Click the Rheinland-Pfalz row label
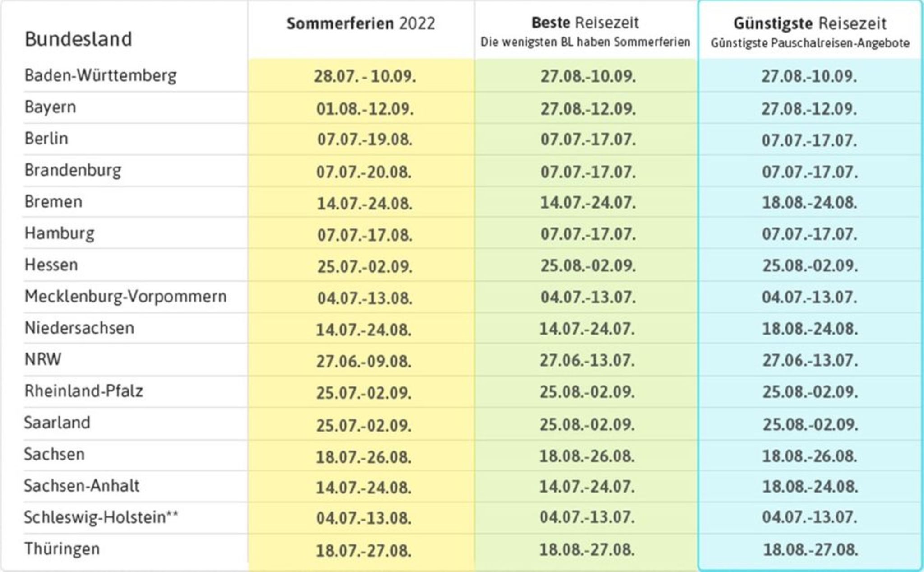The height and width of the screenshot is (572, 924). click(83, 391)
